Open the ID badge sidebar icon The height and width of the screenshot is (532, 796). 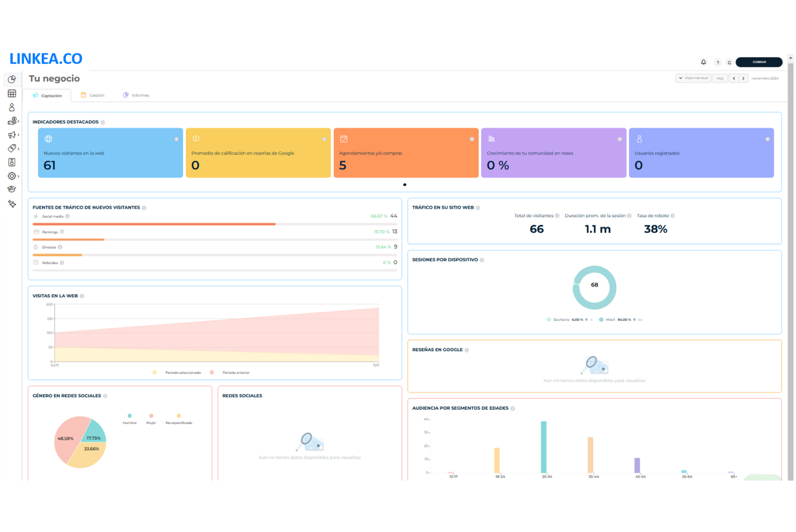(x=12, y=162)
